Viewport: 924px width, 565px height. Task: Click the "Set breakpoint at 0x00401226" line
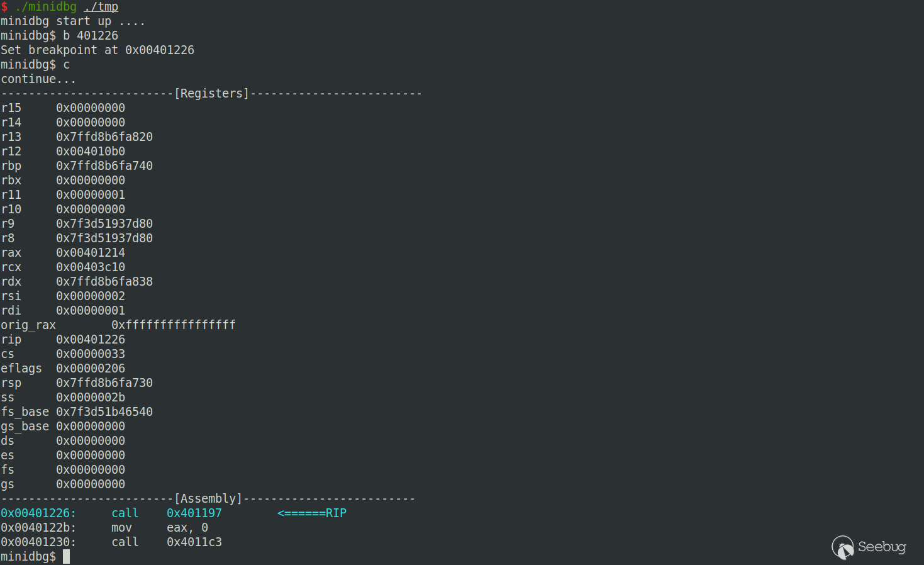(97, 50)
